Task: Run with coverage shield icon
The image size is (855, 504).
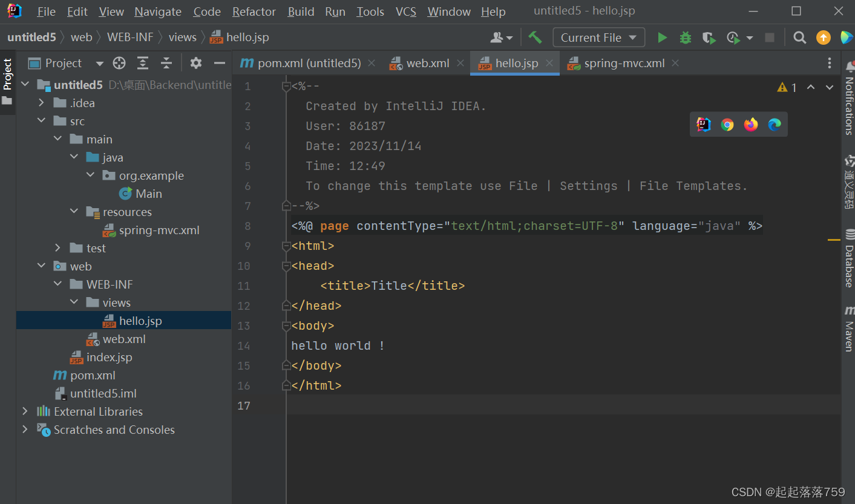Action: click(709, 38)
